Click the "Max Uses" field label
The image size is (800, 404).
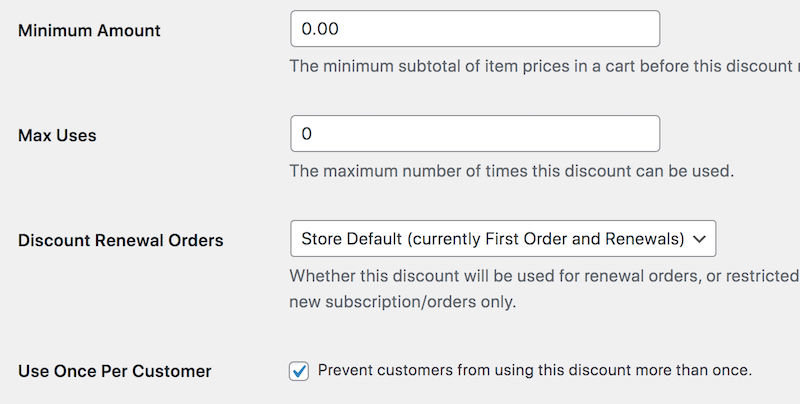point(57,135)
